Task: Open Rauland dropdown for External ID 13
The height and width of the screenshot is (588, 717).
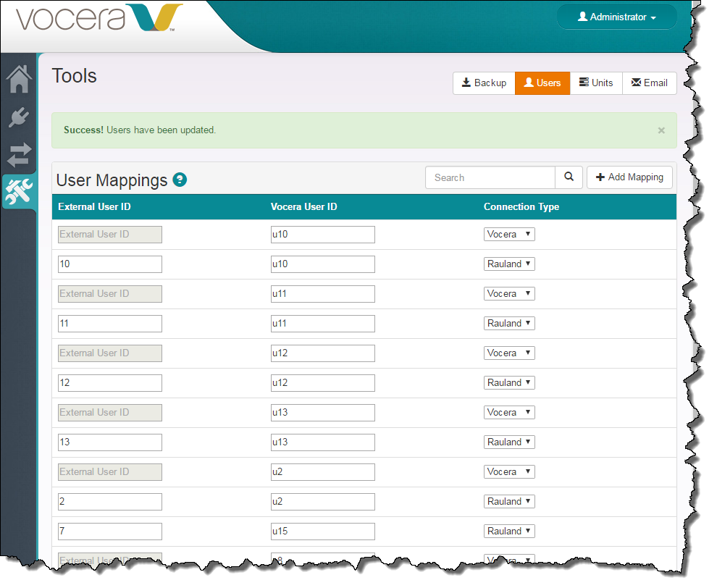Action: (509, 442)
